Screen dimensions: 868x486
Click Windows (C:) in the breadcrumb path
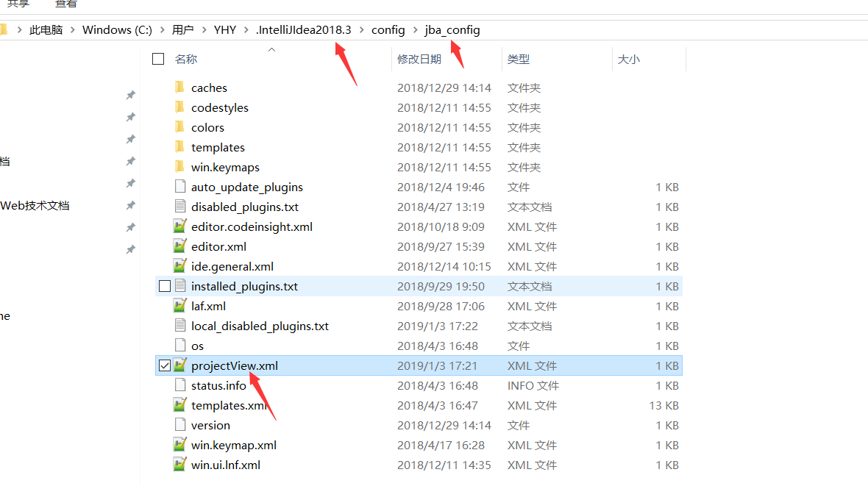click(117, 29)
